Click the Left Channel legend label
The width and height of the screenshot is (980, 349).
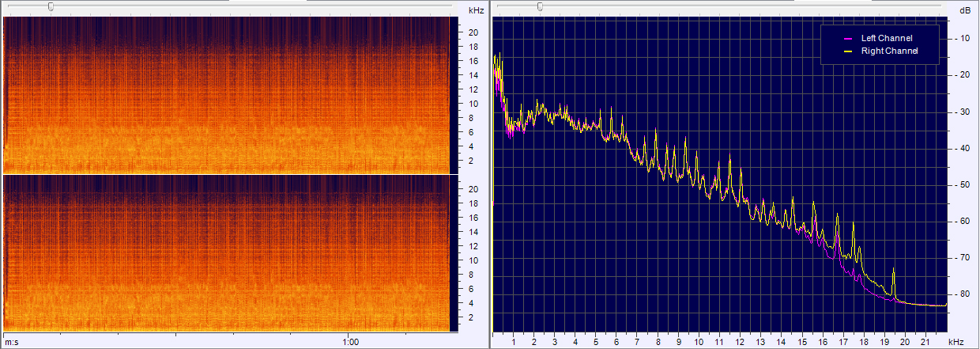887,38
